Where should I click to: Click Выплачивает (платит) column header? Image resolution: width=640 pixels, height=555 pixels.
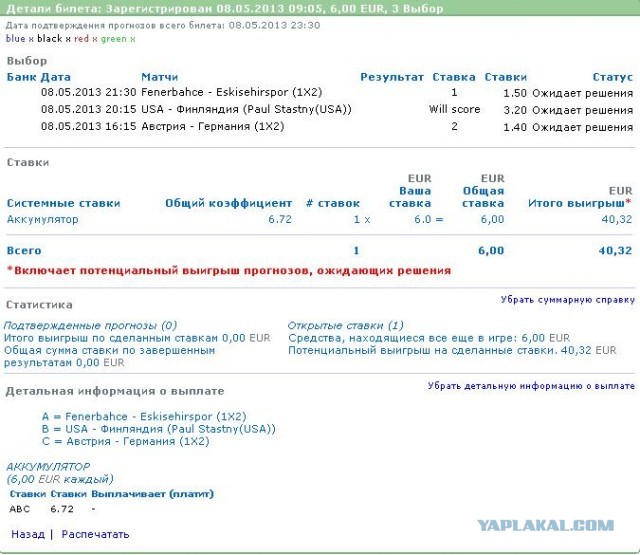coord(152,494)
